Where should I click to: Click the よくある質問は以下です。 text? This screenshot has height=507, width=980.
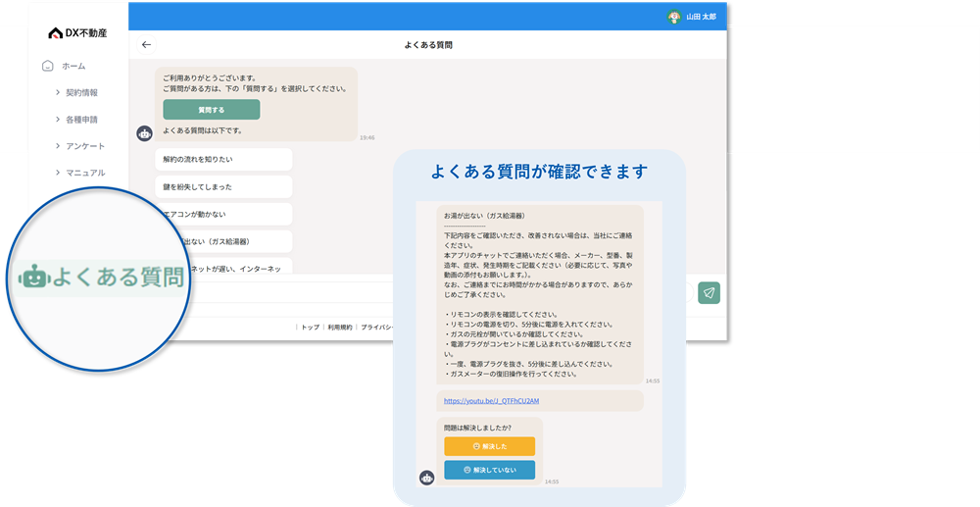[203, 130]
